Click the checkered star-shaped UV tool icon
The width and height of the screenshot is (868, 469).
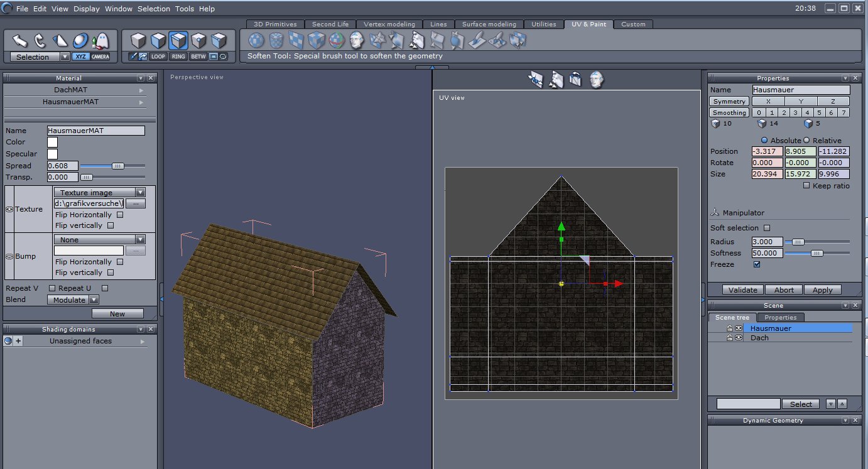(x=377, y=41)
